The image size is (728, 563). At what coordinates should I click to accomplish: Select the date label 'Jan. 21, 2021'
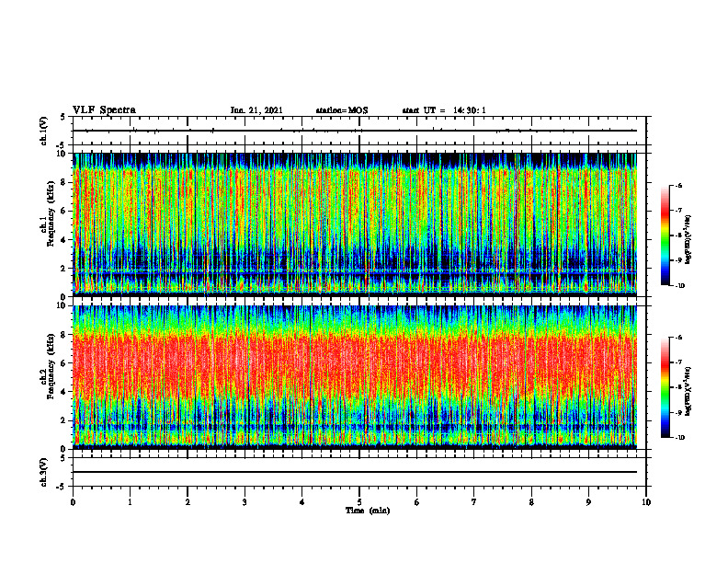point(256,110)
